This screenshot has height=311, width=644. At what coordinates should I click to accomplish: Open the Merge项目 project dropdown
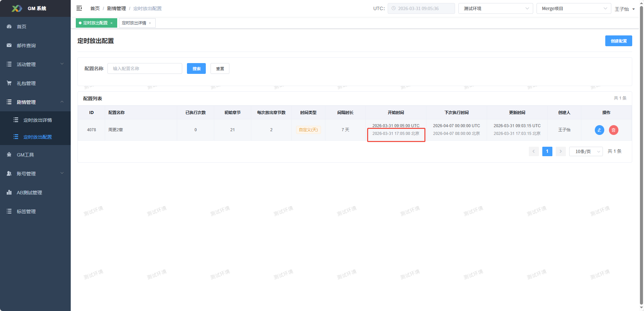[x=574, y=8]
